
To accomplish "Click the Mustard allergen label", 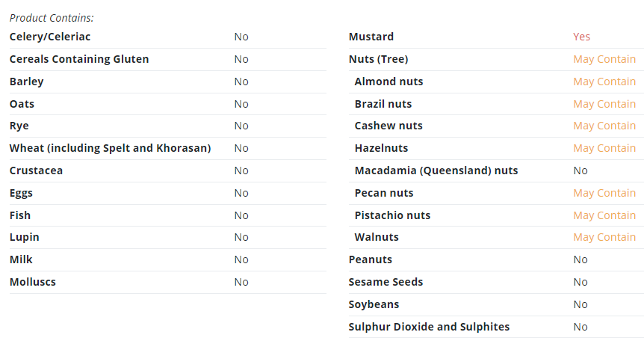I will [x=371, y=37].
